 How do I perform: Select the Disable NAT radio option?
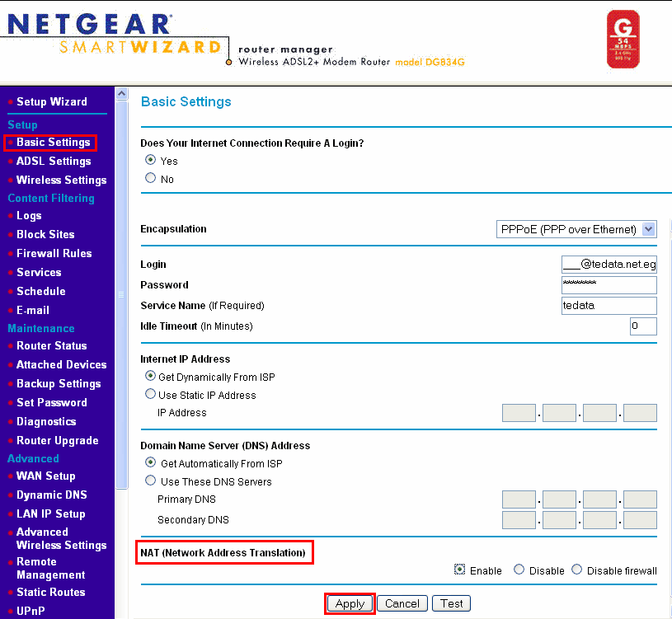(x=519, y=570)
